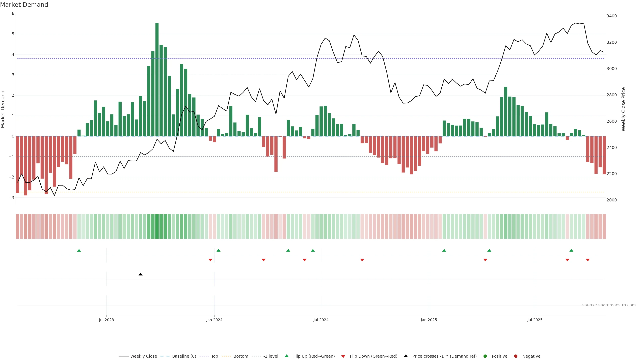This screenshot has width=644, height=362.
Task: Click the Jul 2024 x-axis label
Action: [321, 320]
